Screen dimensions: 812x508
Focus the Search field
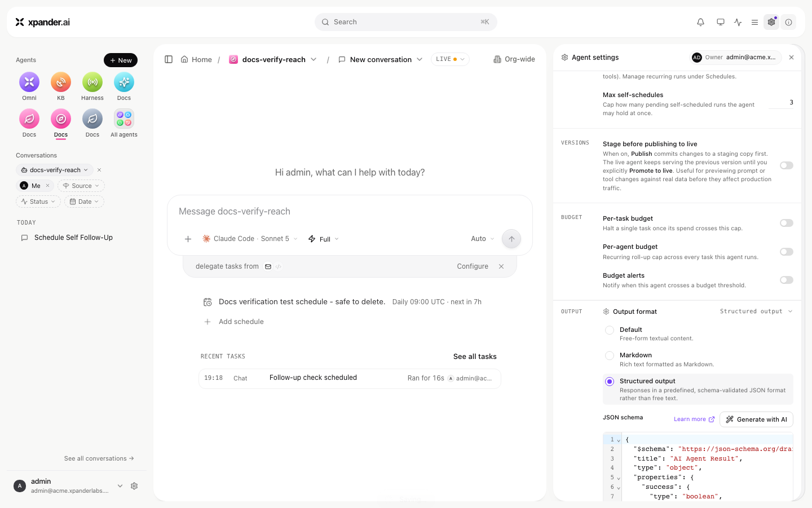pyautogui.click(x=406, y=22)
